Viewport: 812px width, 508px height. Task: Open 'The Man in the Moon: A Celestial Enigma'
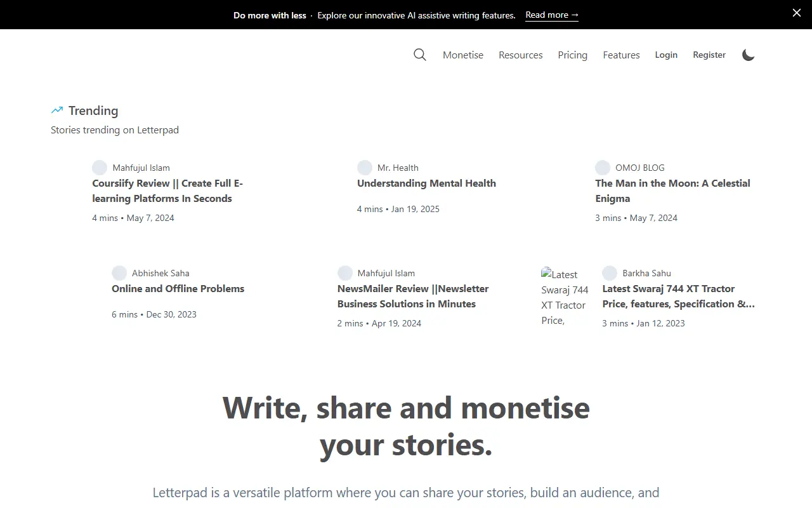tap(672, 191)
